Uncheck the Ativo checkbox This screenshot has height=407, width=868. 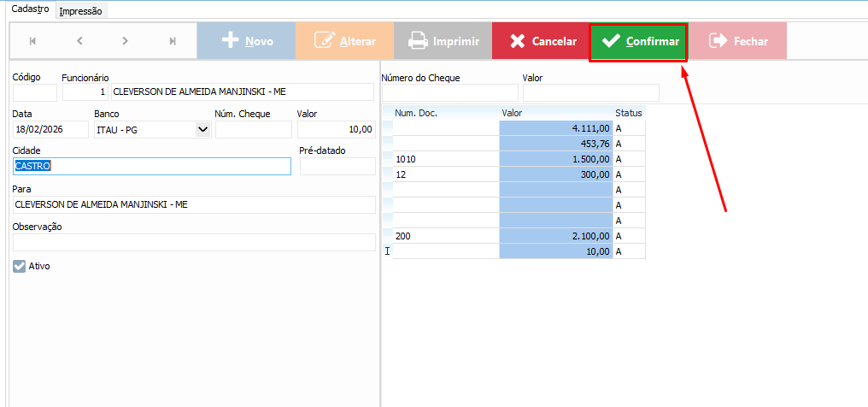click(20, 266)
